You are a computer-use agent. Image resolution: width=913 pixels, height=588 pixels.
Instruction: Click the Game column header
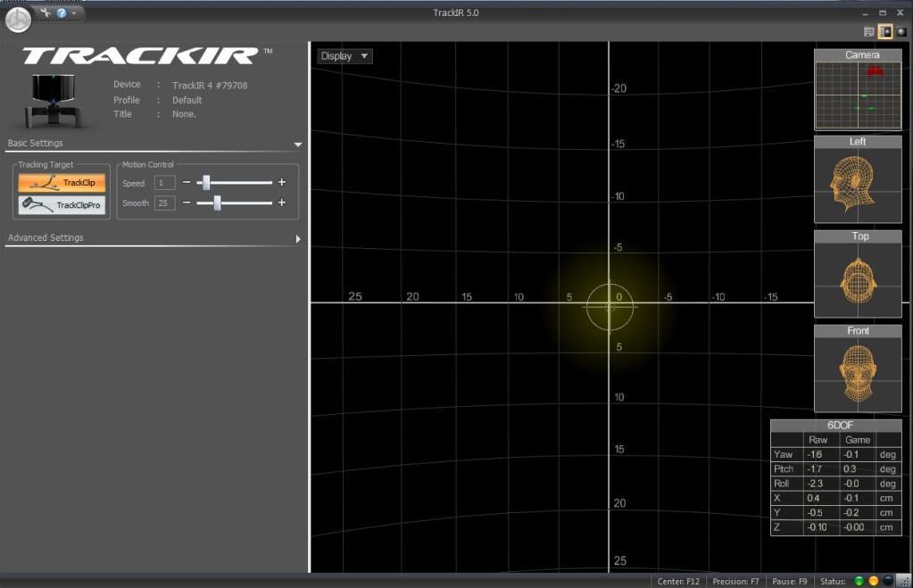pos(858,440)
